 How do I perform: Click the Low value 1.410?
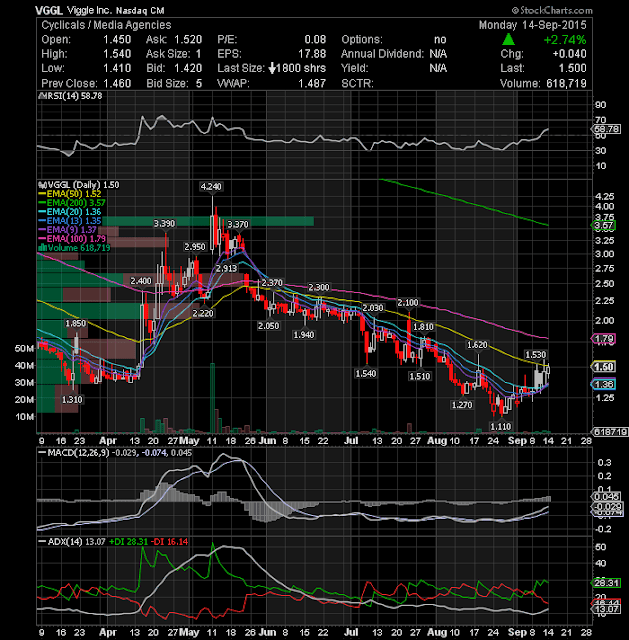pos(117,68)
